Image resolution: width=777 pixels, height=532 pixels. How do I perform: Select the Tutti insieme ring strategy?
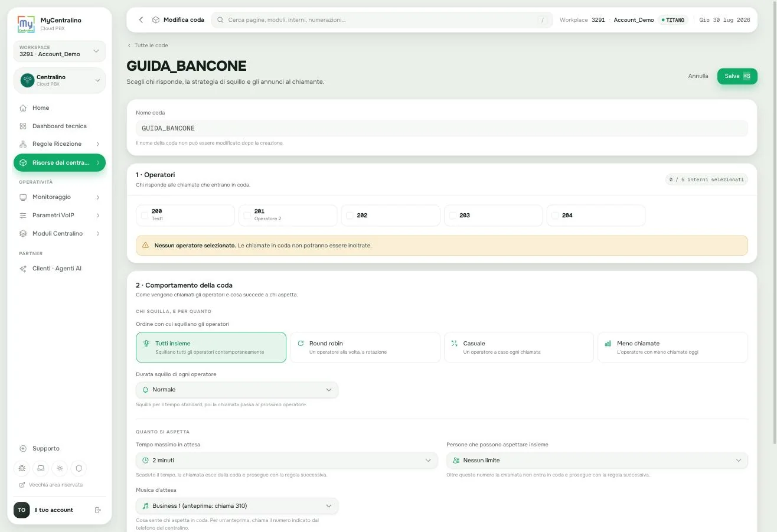(211, 347)
